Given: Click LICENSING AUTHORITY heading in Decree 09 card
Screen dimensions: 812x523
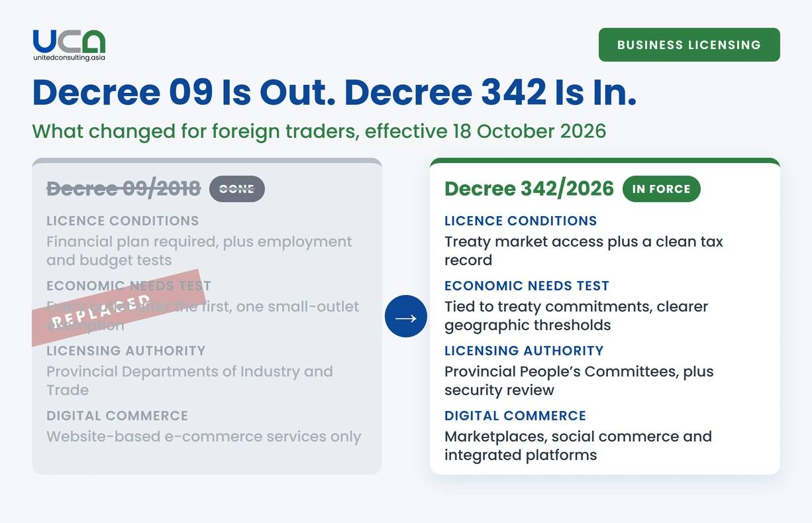Looking at the screenshot, I should point(126,351).
